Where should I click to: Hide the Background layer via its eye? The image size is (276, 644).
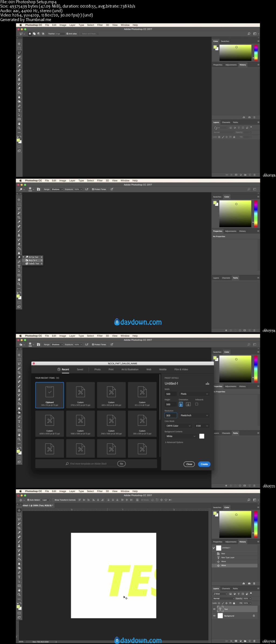215,616
